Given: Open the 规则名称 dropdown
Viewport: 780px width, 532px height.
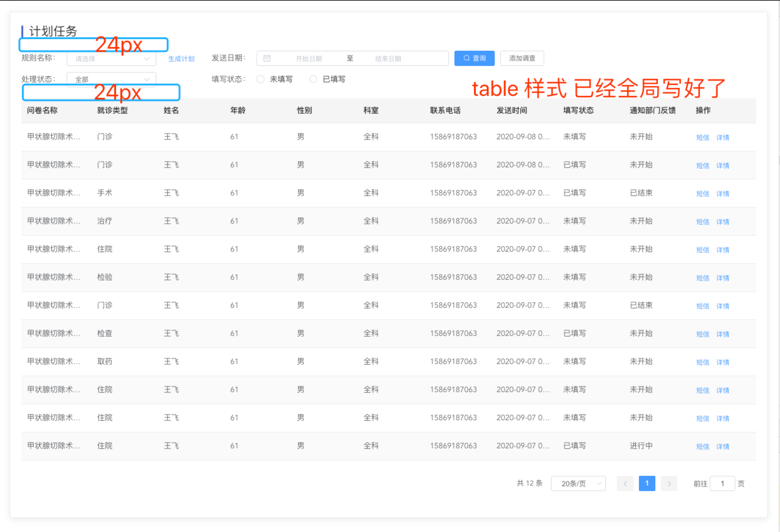Looking at the screenshot, I should (111, 59).
